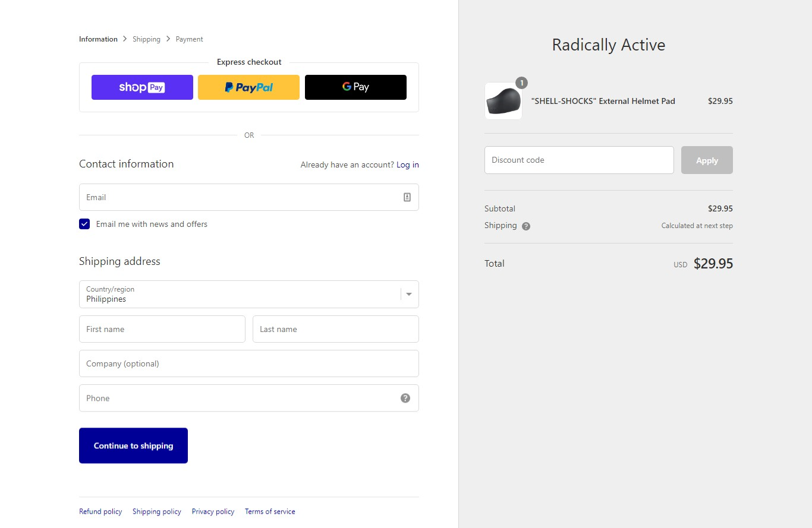The height and width of the screenshot is (528, 812).
Task: Click into the First name field
Action: point(162,329)
